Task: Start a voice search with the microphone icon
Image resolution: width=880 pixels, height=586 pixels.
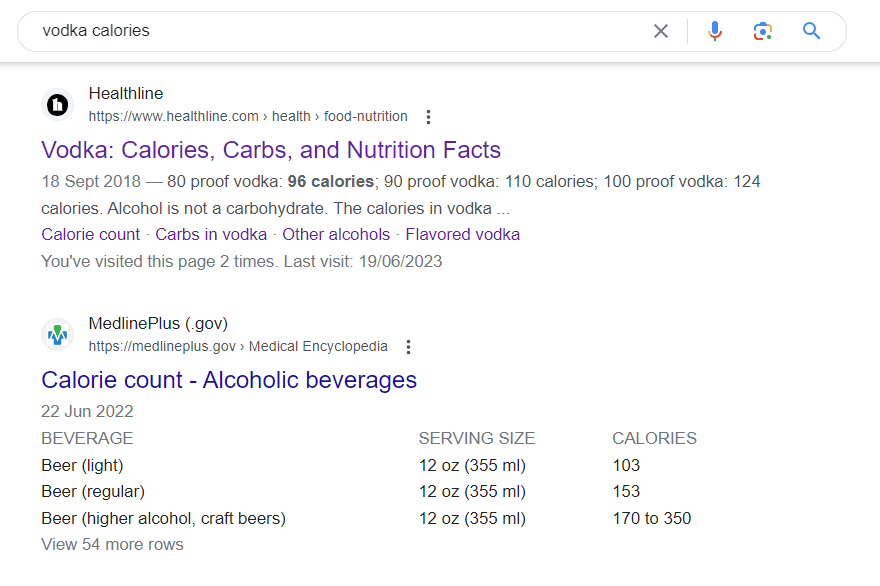Action: [715, 31]
